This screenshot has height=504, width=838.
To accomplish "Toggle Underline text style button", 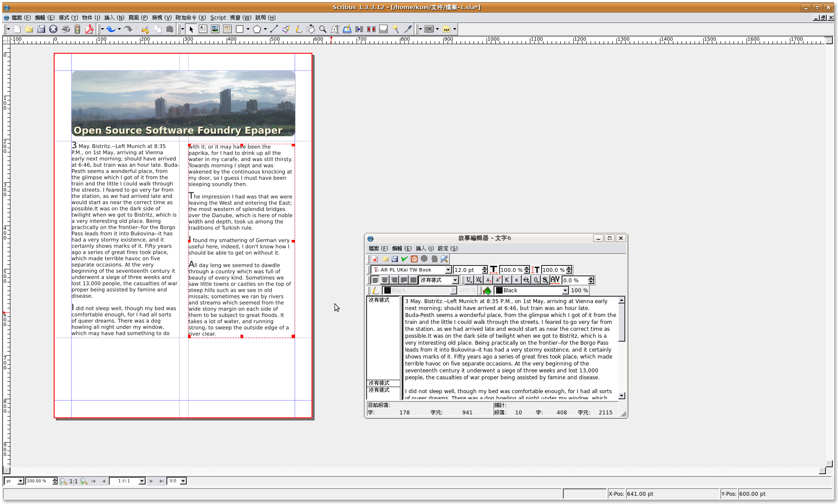I will (469, 280).
